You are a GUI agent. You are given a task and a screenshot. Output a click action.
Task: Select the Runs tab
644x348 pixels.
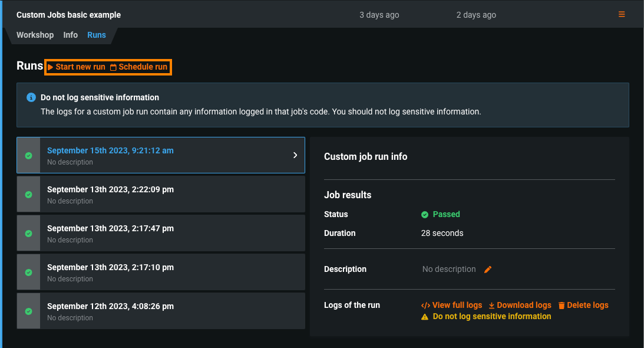pyautogui.click(x=97, y=35)
